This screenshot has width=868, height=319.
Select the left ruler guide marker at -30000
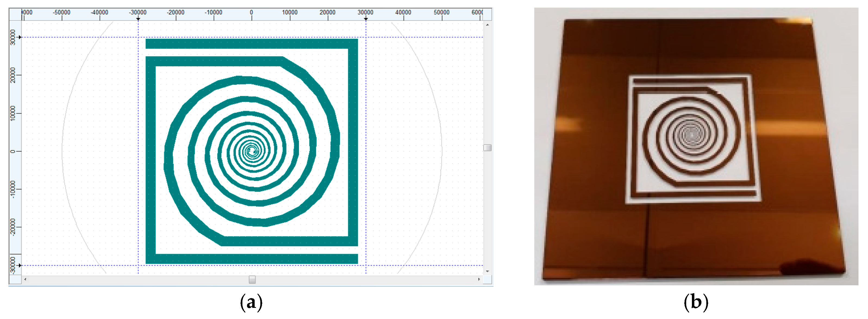click(x=20, y=265)
